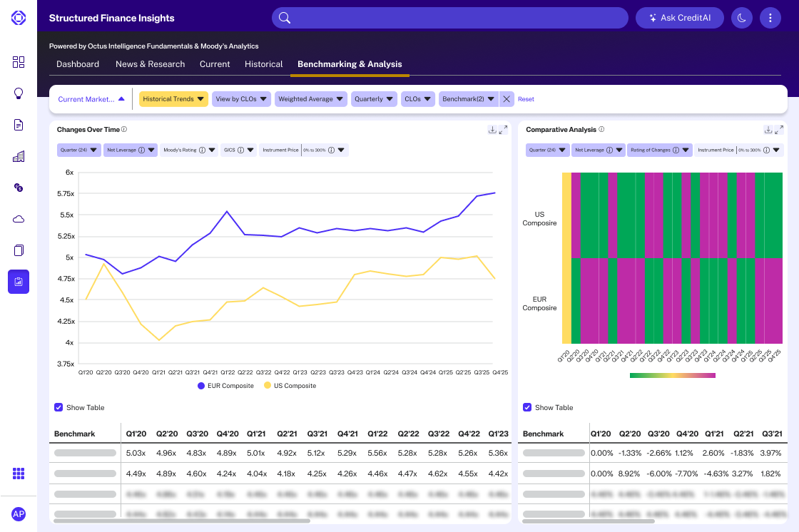This screenshot has height=532, width=799.
Task: Open the lightbulb insights icon in the sidebar
Action: (19, 93)
